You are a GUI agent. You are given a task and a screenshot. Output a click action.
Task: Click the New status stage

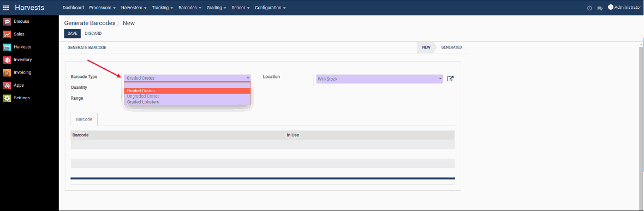426,47
